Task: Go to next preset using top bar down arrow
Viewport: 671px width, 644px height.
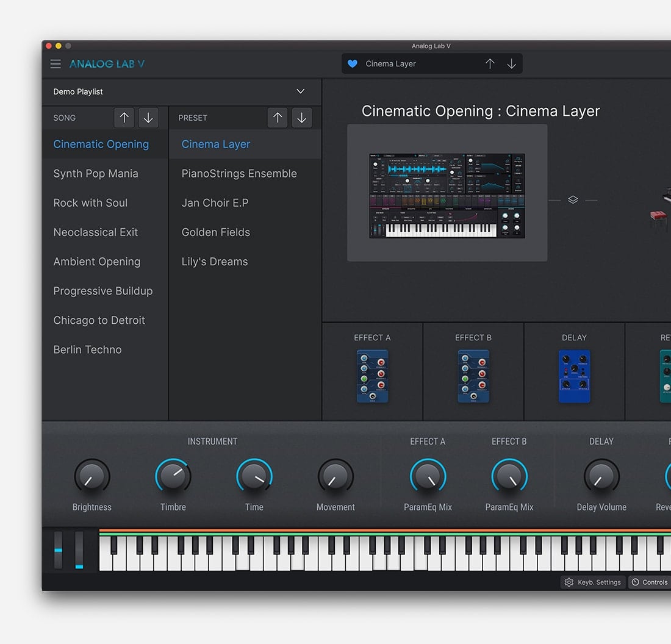Action: click(511, 64)
